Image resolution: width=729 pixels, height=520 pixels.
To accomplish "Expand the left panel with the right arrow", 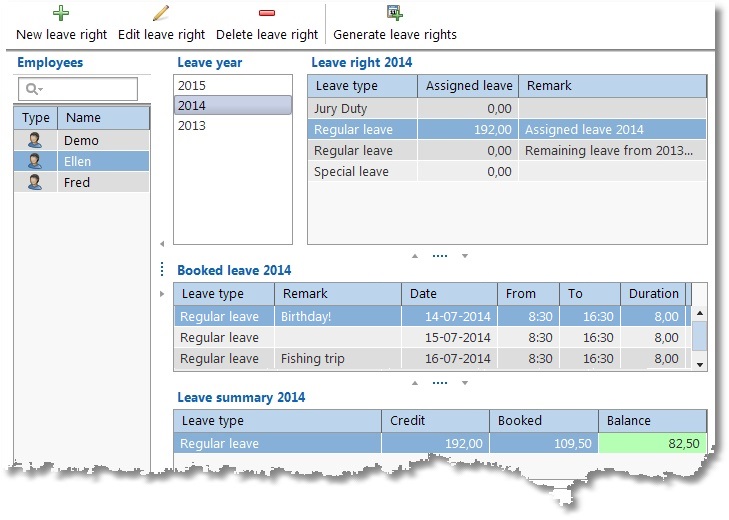I will (162, 293).
